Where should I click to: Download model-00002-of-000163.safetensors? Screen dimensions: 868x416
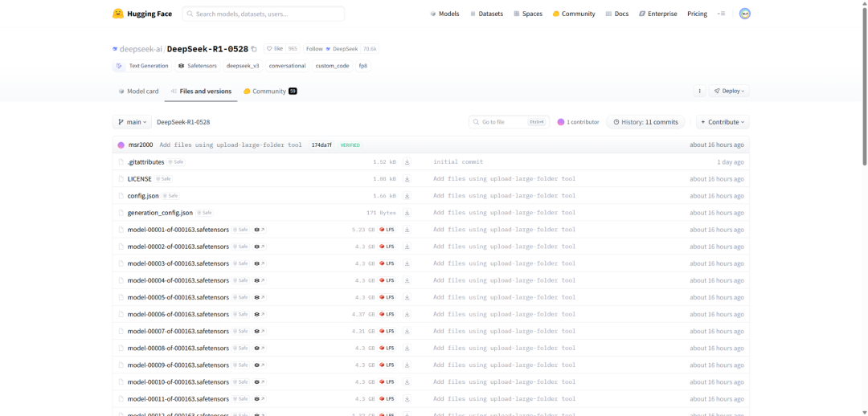tap(407, 247)
